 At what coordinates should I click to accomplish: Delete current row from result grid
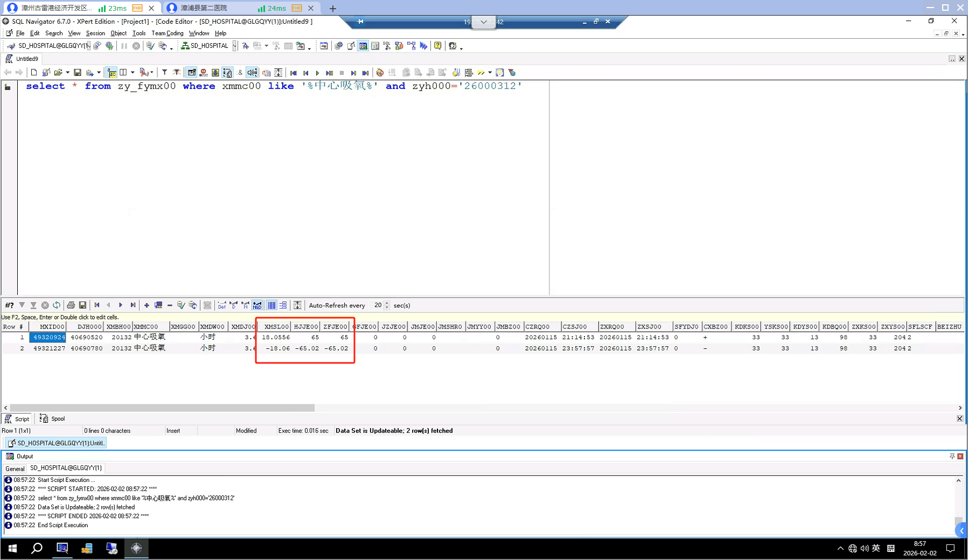pyautogui.click(x=170, y=305)
